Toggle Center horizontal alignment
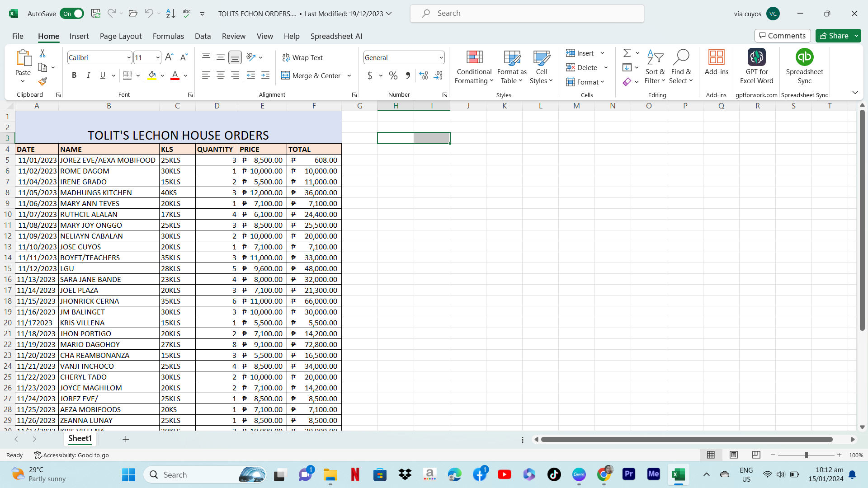Viewport: 868px width, 488px height. [221, 75]
